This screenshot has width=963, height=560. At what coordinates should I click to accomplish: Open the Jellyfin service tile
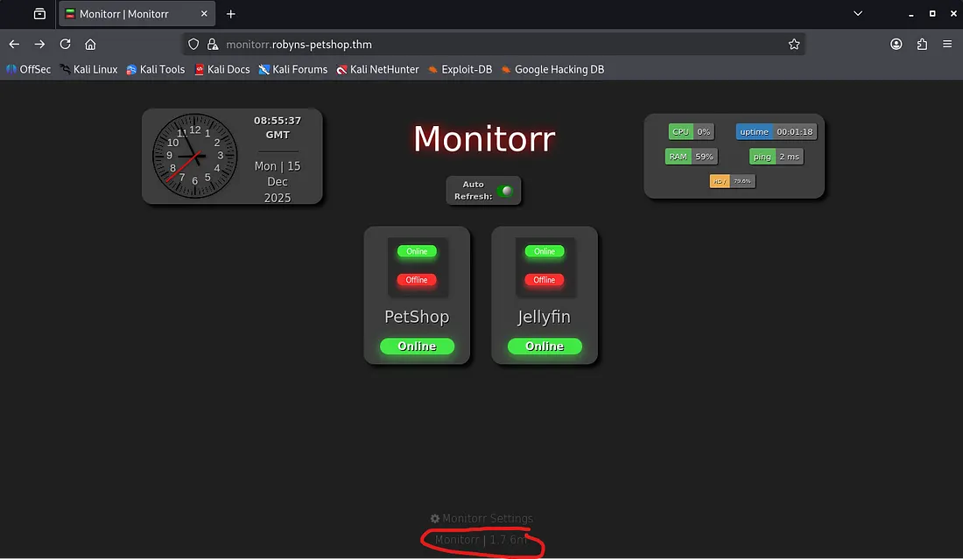tap(544, 295)
